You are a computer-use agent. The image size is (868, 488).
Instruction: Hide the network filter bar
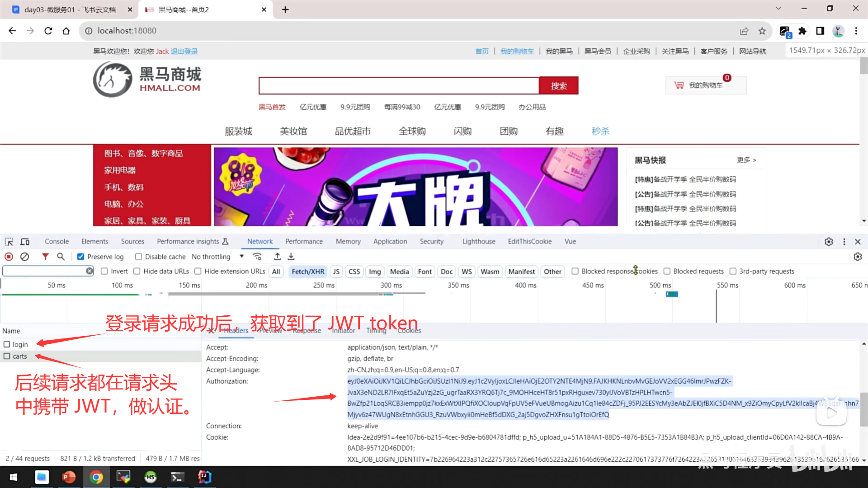click(x=45, y=256)
